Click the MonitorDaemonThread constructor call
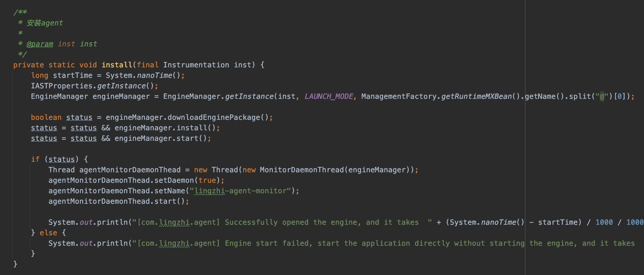Screen dimensions: 644x275 [x=302, y=170]
